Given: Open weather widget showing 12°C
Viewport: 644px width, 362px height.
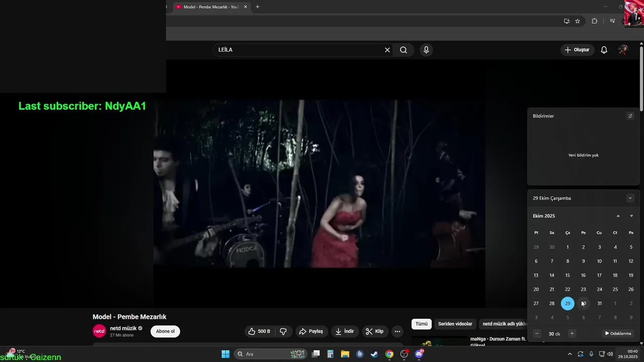Looking at the screenshot, I should (x=21, y=353).
